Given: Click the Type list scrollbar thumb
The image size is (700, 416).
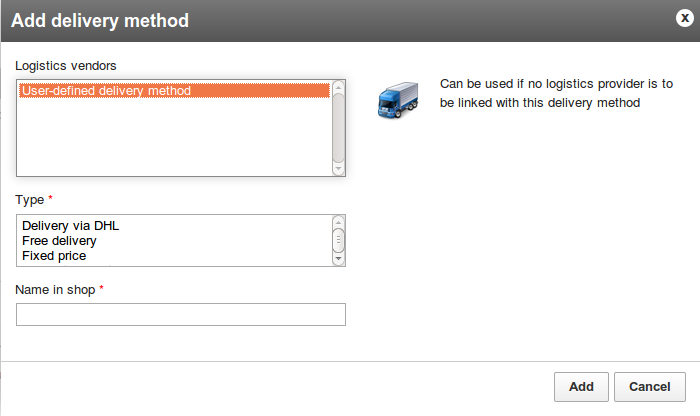Looking at the screenshot, I should pyautogui.click(x=338, y=240).
